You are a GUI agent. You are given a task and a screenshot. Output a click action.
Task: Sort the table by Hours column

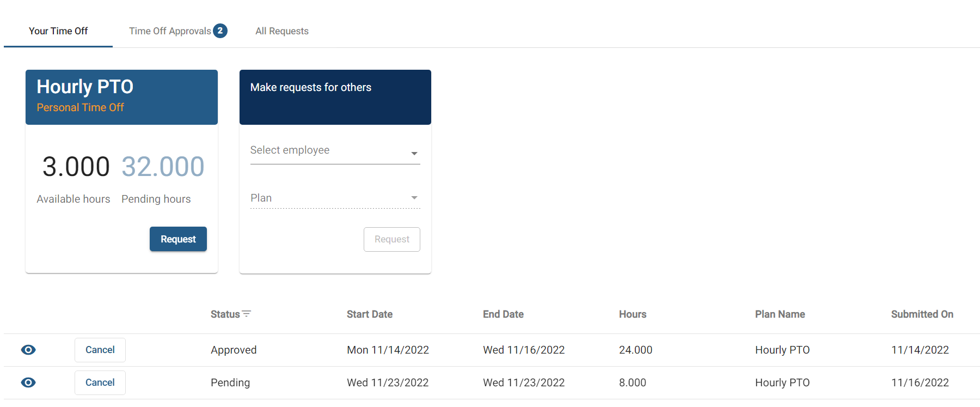tap(633, 314)
